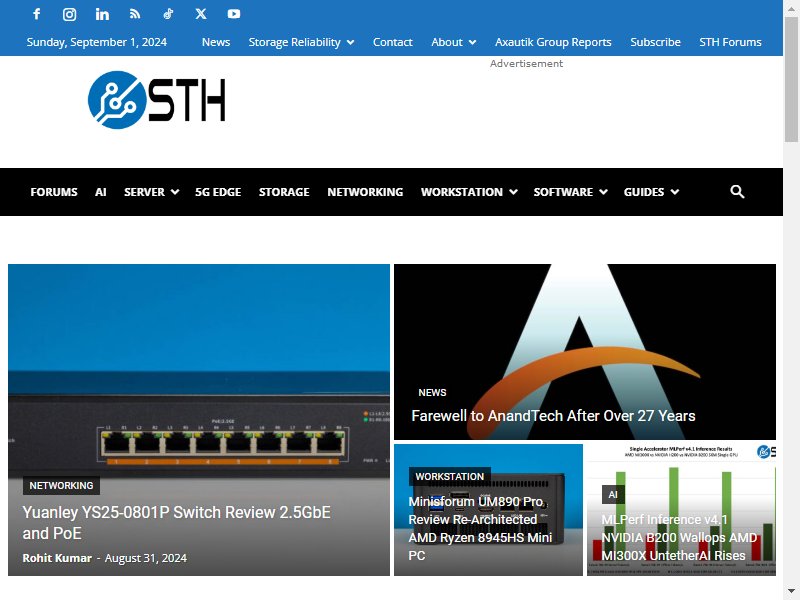This screenshot has width=800, height=600.
Task: Go to homepage via STH logo
Action: point(156,100)
